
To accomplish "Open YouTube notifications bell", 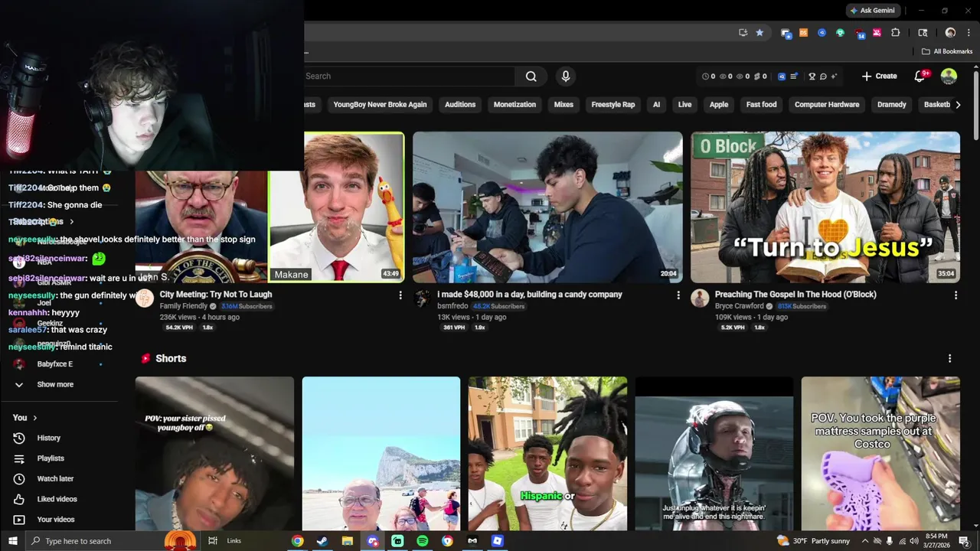I will click(920, 76).
